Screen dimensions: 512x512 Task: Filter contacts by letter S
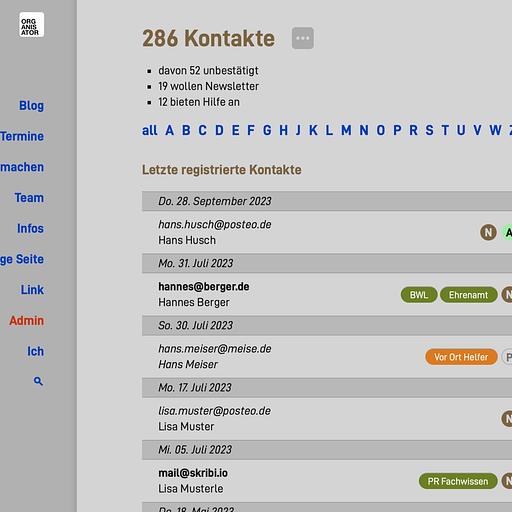(x=429, y=130)
